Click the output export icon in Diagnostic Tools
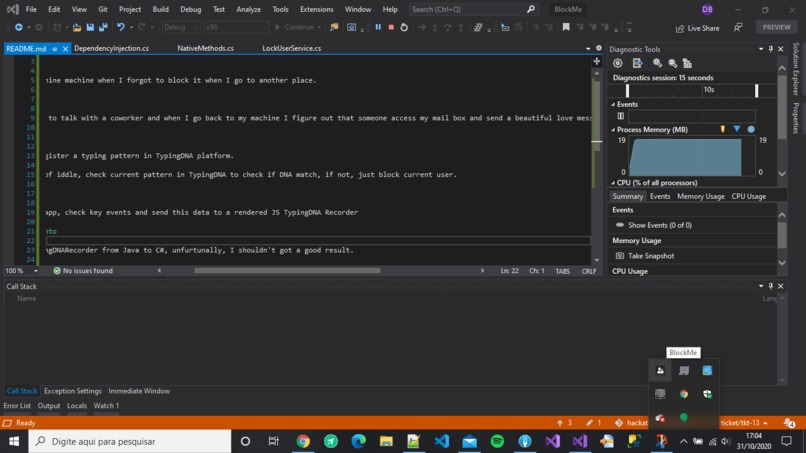The image size is (806, 453). tap(637, 63)
